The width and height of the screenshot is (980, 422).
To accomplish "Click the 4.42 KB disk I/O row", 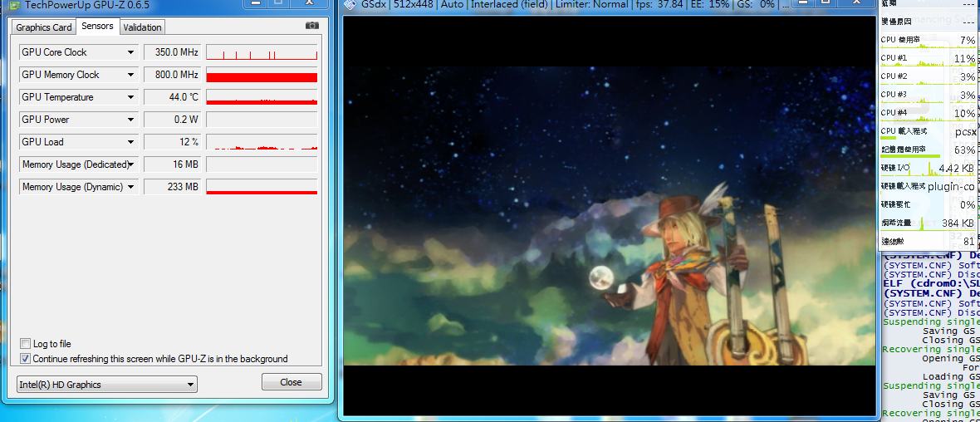I will coord(929,168).
